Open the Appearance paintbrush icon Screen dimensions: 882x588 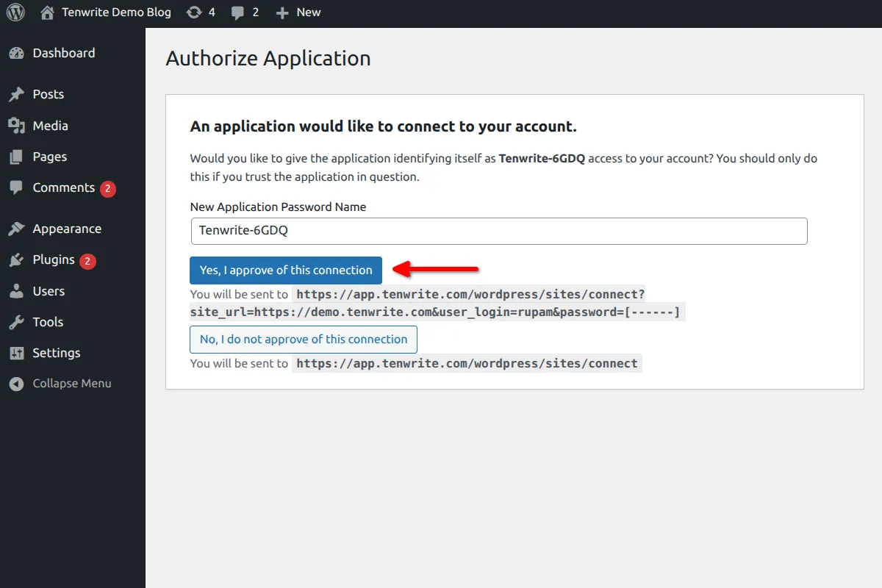click(16, 228)
